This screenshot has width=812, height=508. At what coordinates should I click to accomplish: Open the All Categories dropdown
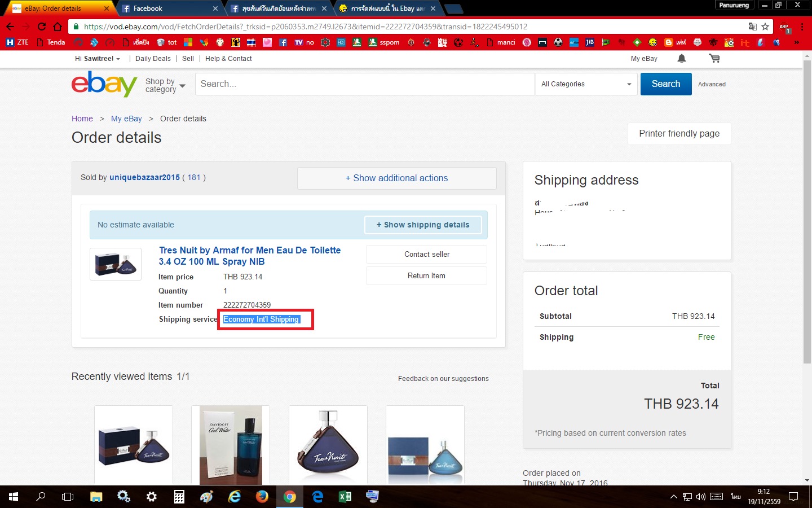(586, 84)
